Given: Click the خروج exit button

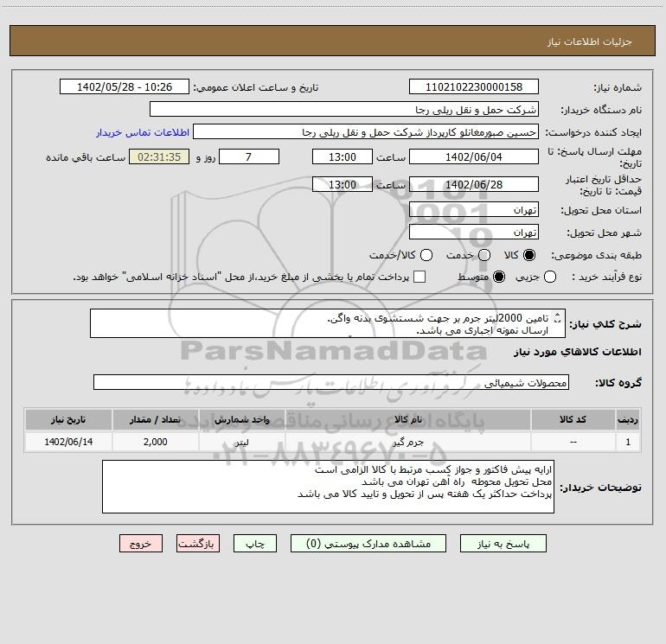Looking at the screenshot, I should pyautogui.click(x=141, y=544).
